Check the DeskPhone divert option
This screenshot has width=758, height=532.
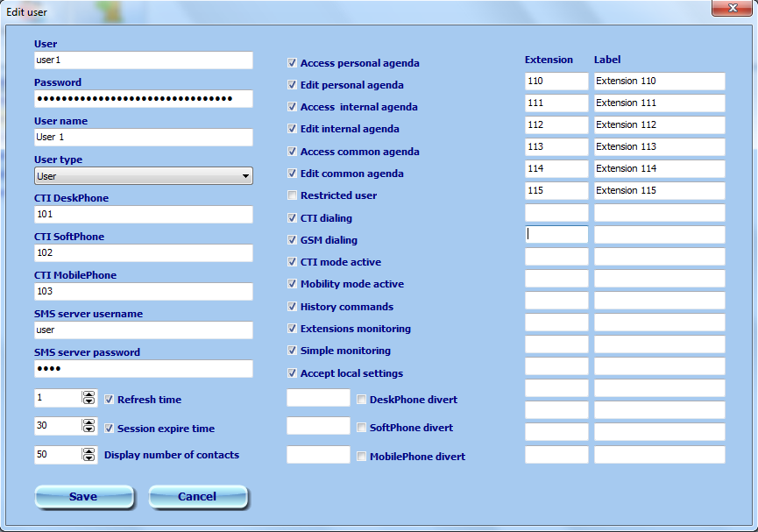pyautogui.click(x=362, y=400)
